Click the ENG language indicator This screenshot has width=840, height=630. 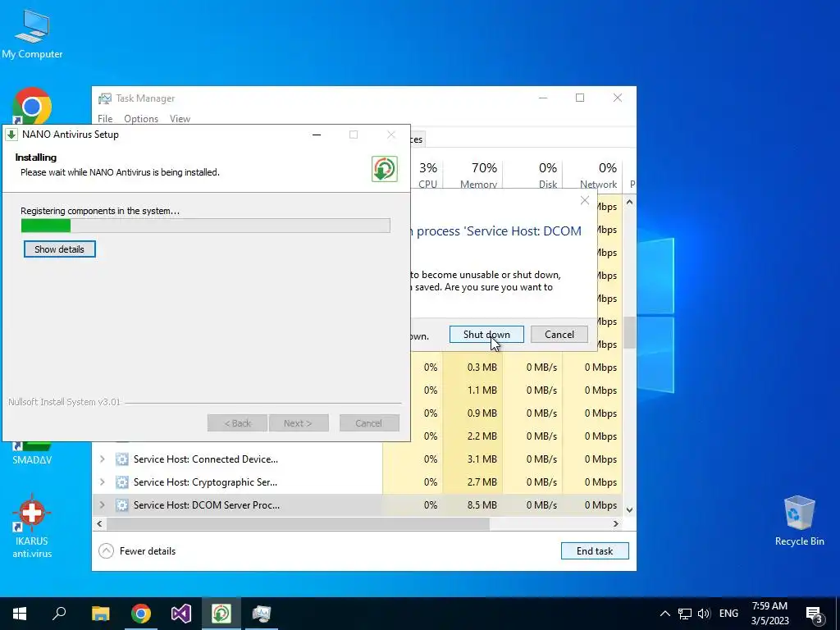coord(728,614)
